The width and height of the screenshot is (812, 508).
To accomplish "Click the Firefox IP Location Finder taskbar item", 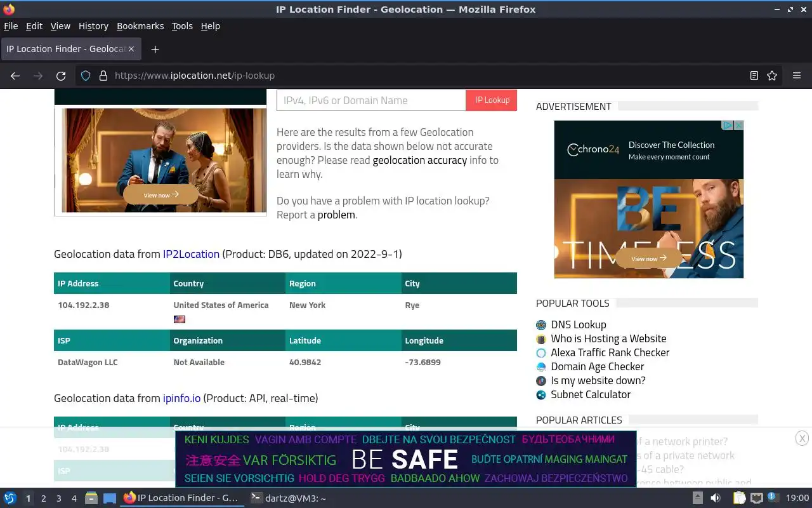I will 181,498.
